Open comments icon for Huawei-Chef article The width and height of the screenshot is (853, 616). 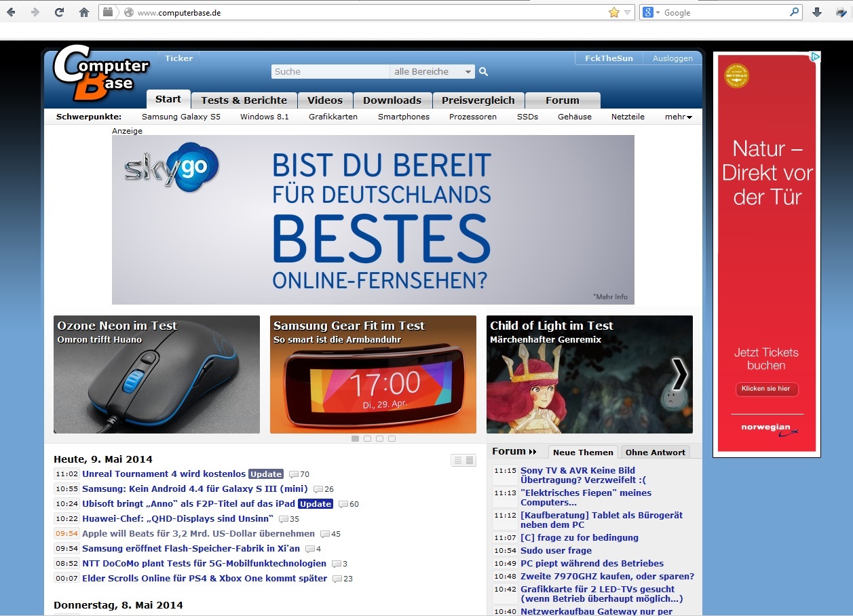284,519
